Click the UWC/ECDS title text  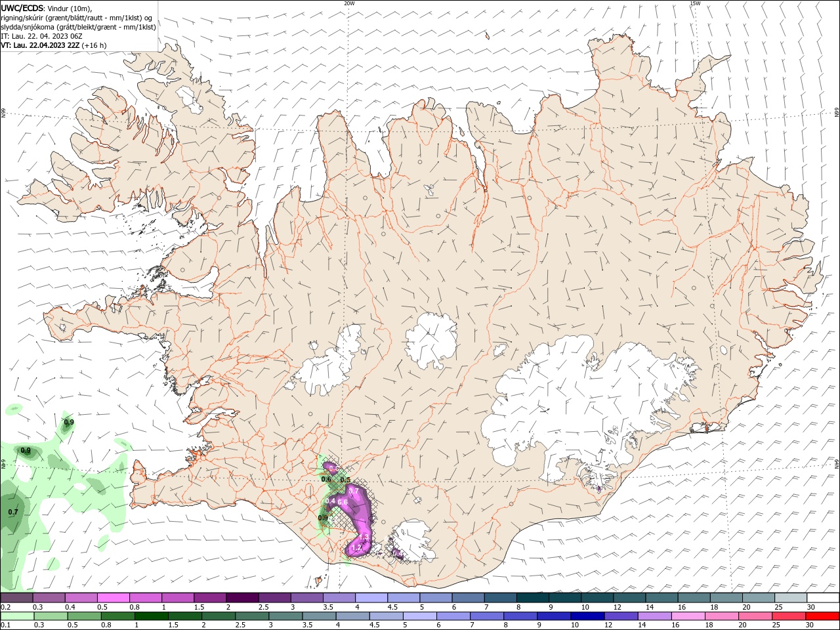coord(22,8)
